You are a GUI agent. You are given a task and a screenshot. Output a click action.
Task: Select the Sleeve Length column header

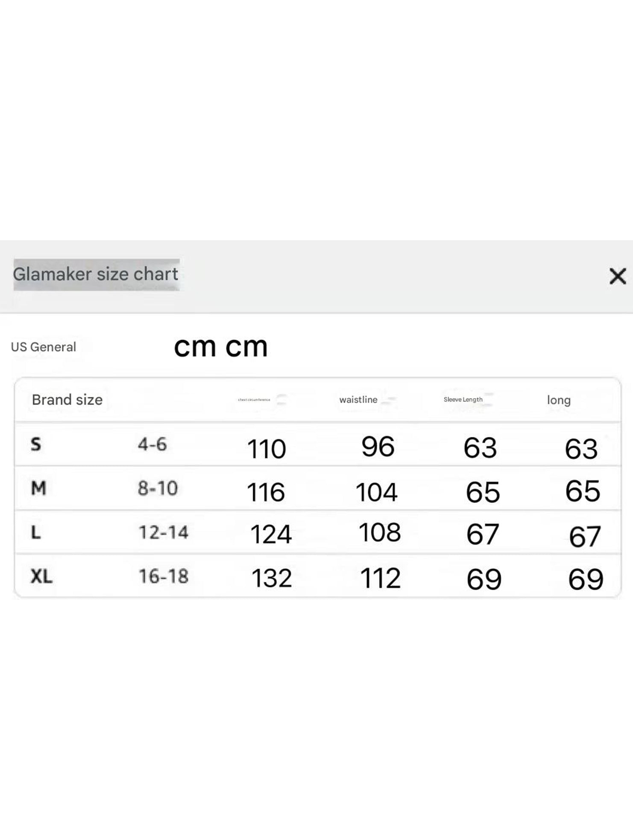(463, 399)
